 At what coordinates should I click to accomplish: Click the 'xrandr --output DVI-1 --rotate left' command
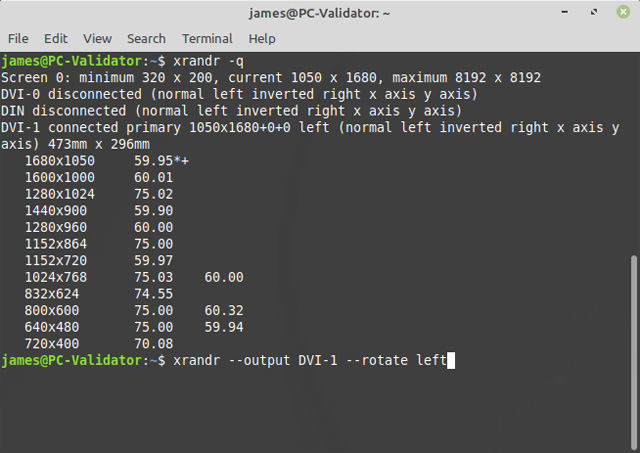pos(310,361)
